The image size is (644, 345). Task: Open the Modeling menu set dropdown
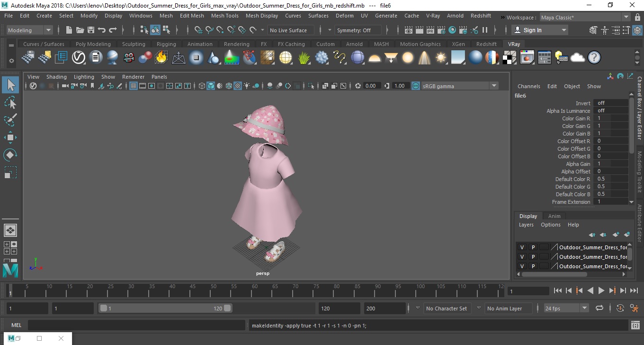(29, 30)
